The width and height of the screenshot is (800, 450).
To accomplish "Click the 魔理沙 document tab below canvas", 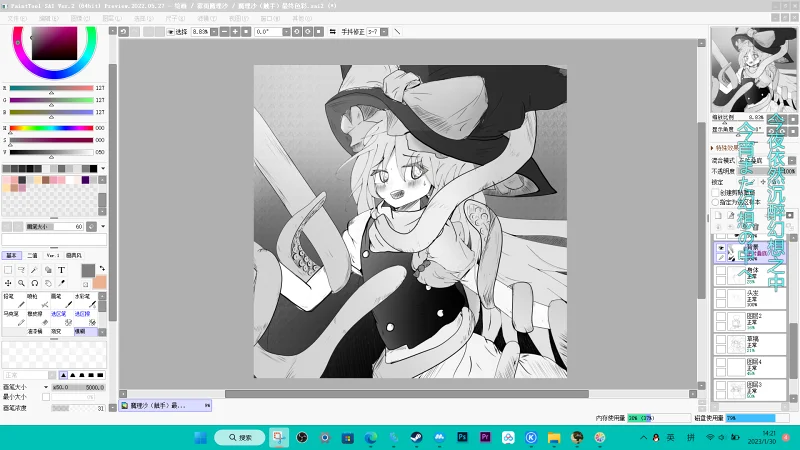I will pos(165,406).
